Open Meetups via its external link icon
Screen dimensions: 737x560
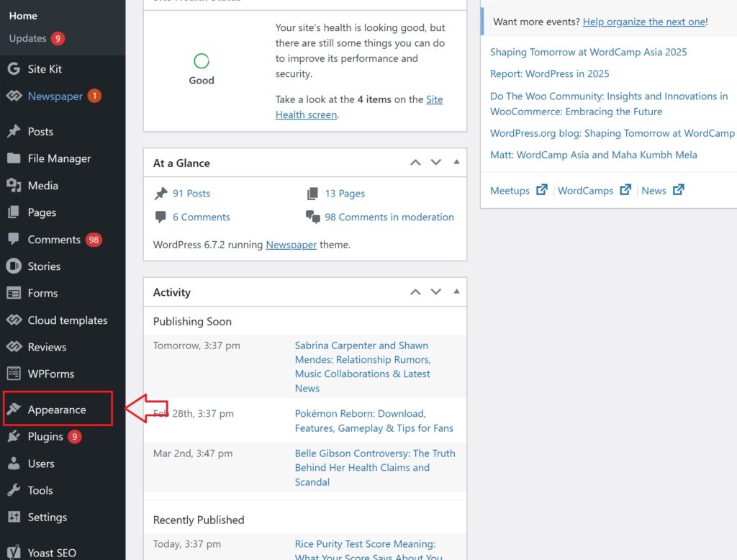[542, 190]
